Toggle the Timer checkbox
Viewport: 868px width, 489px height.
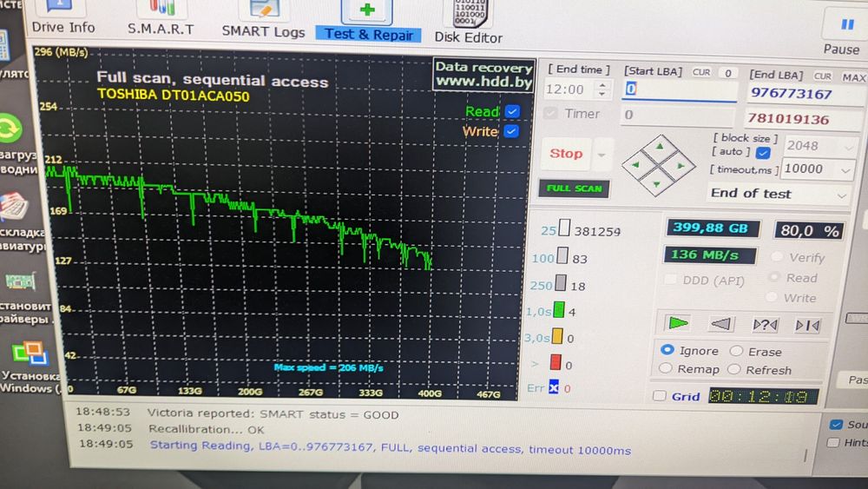(x=550, y=114)
